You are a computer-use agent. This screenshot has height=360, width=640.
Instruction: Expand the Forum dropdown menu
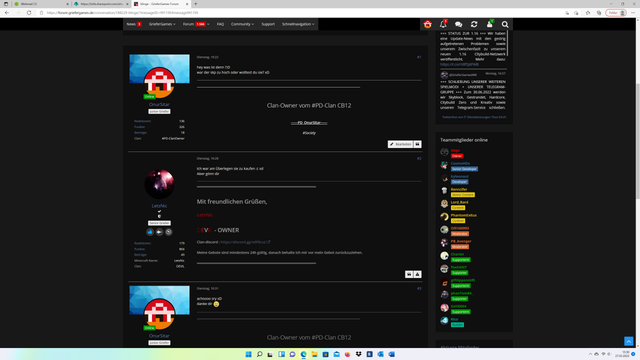196,24
